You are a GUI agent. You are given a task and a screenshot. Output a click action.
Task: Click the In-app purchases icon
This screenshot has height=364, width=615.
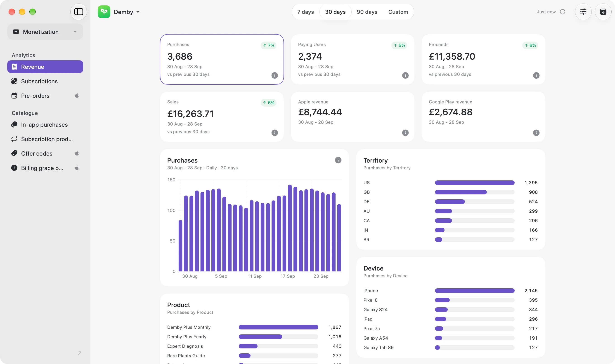(14, 125)
